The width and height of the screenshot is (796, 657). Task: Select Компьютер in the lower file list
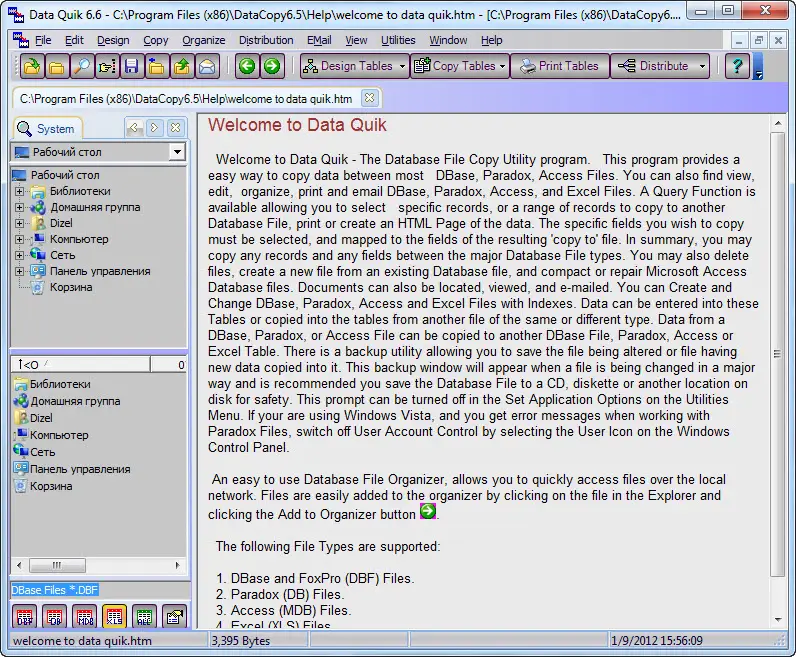point(59,435)
